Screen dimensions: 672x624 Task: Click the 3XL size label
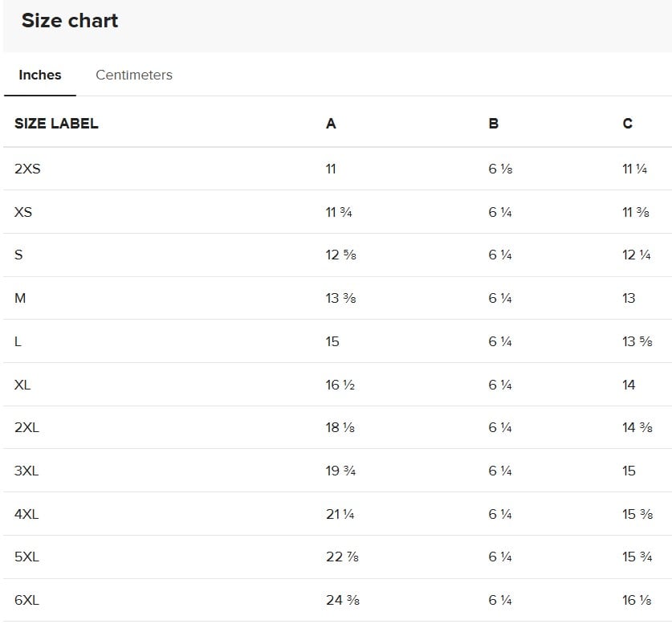pyautogui.click(x=26, y=471)
